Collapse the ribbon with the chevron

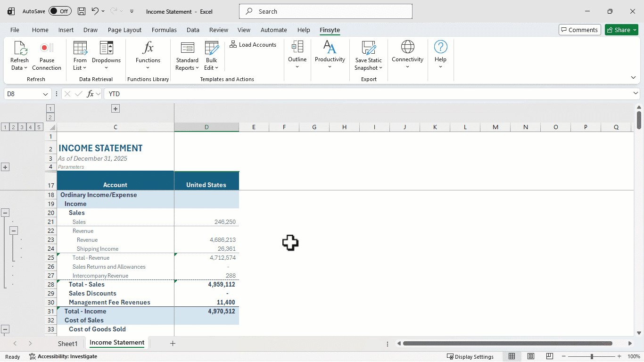tap(633, 78)
